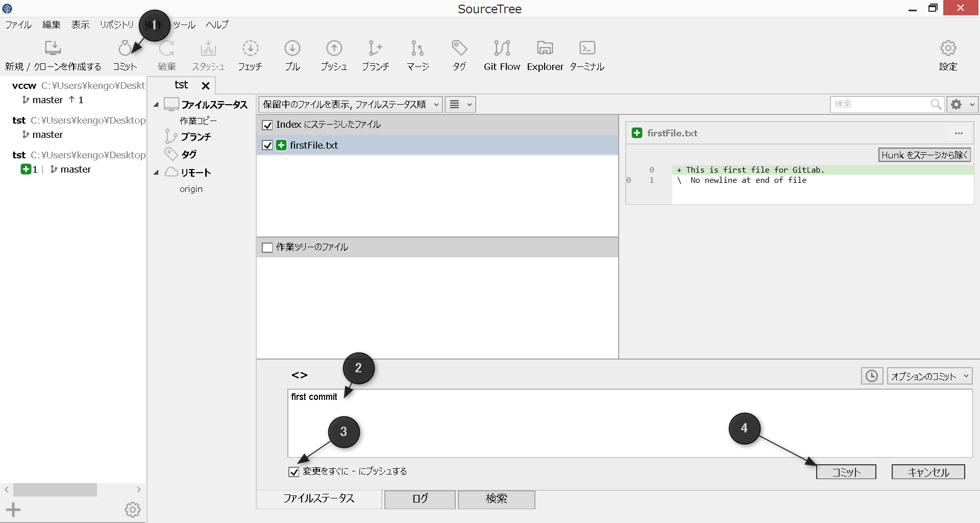980x523 pixels.
Task: Open the diff gear options dropdown
Action: click(x=963, y=105)
